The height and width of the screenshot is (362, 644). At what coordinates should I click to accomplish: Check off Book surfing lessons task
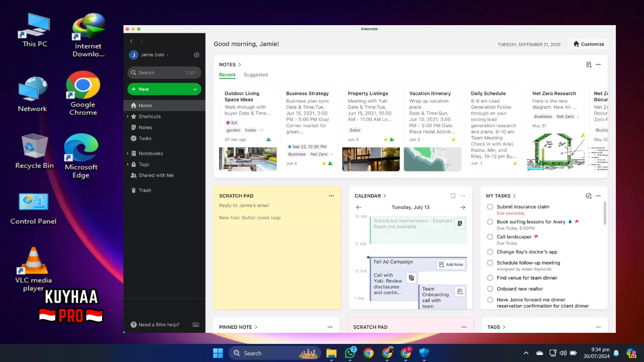[x=490, y=222]
